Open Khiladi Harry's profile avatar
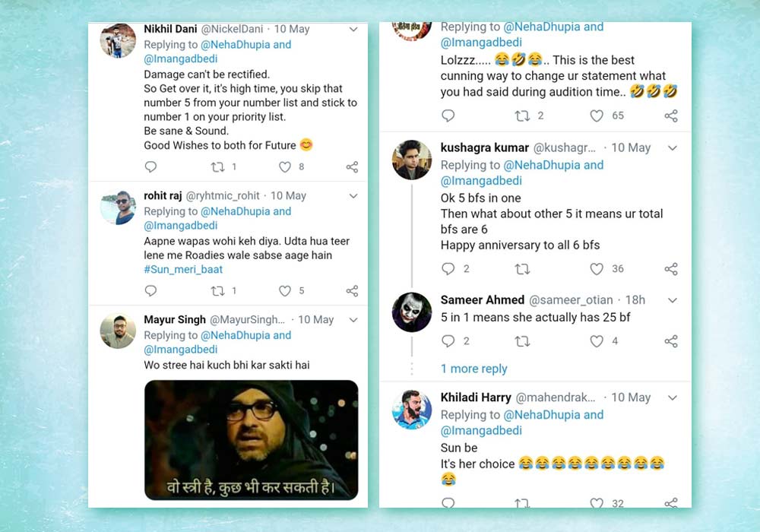760x532 pixels. pos(412,410)
